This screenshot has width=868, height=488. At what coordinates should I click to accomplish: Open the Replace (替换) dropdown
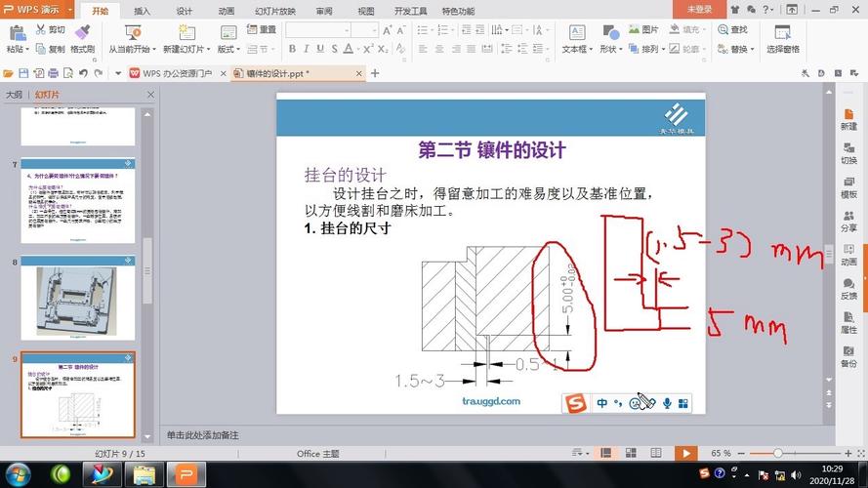pyautogui.click(x=735, y=49)
